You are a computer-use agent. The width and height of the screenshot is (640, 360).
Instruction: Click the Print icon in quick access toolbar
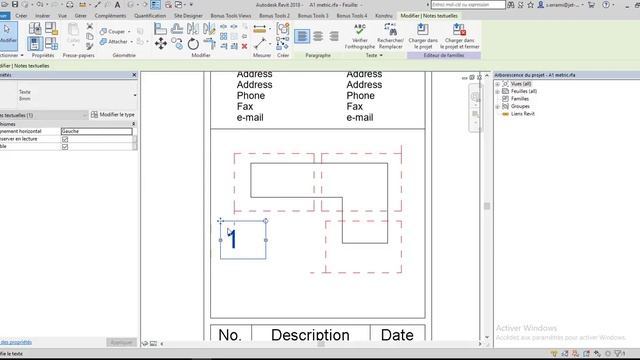(70, 5)
